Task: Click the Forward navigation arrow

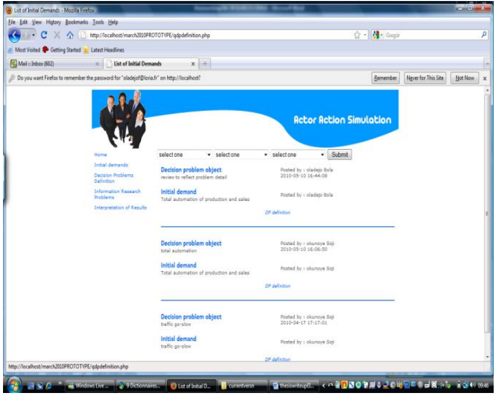Action: (x=27, y=35)
